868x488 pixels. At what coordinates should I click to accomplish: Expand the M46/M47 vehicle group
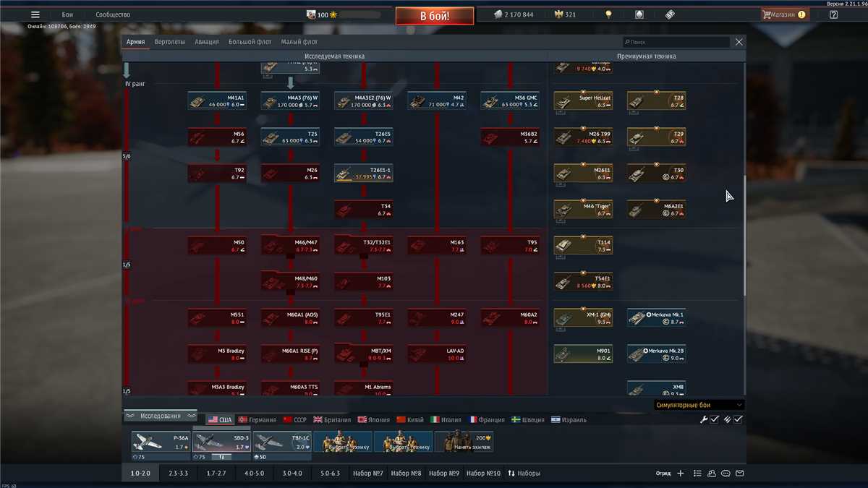[291, 245]
